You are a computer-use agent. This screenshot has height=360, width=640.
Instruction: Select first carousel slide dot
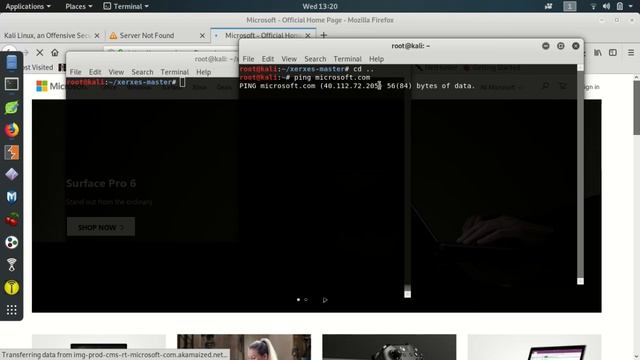click(298, 300)
